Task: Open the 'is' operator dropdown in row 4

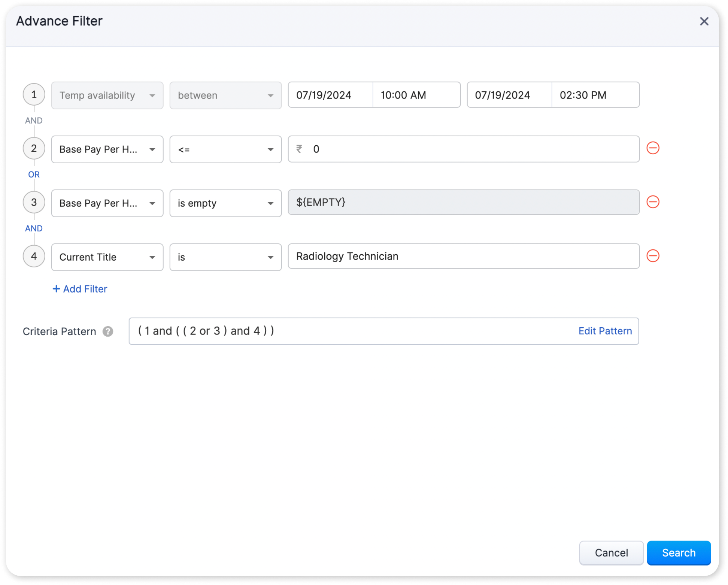Action: click(x=225, y=257)
